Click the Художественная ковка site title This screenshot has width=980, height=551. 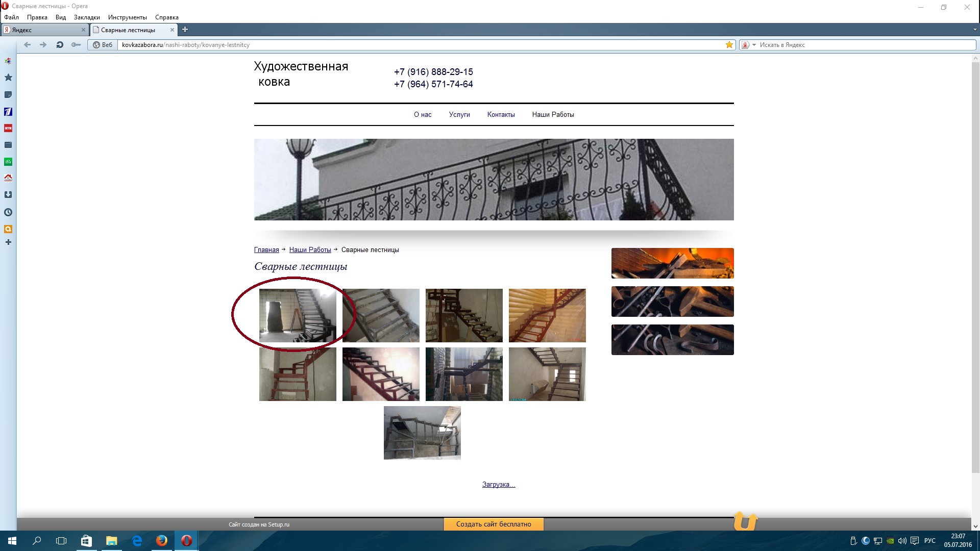(301, 74)
